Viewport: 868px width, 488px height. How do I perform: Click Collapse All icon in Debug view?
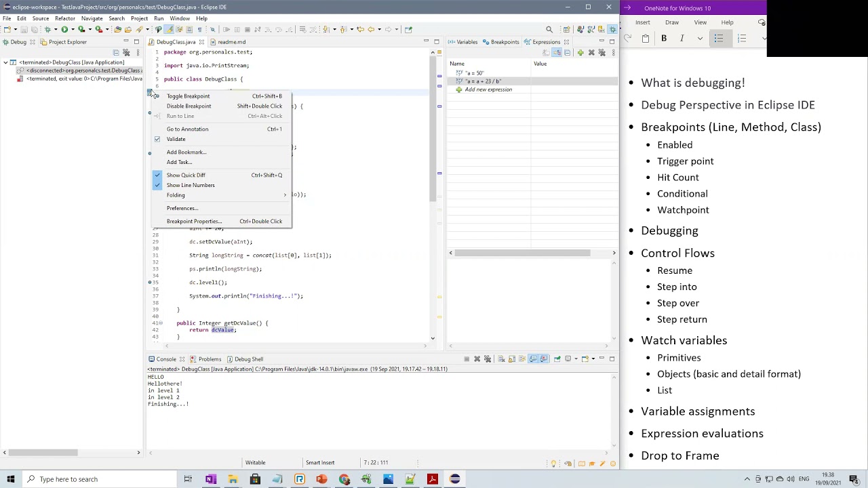(116, 52)
